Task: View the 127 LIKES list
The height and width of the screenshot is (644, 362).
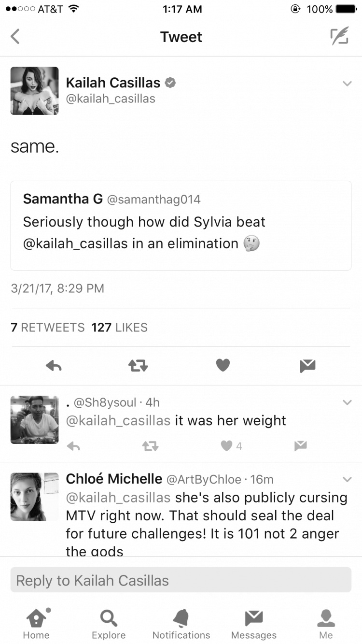Action: 119,328
